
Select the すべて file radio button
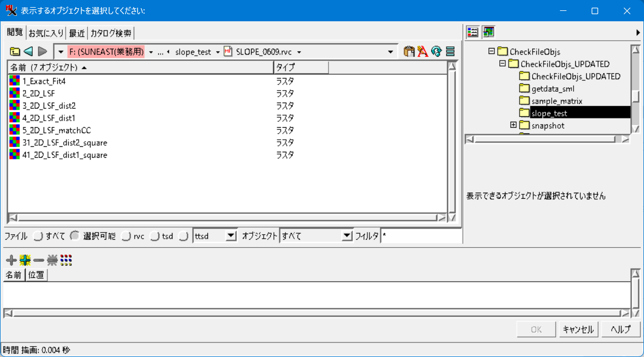38,236
